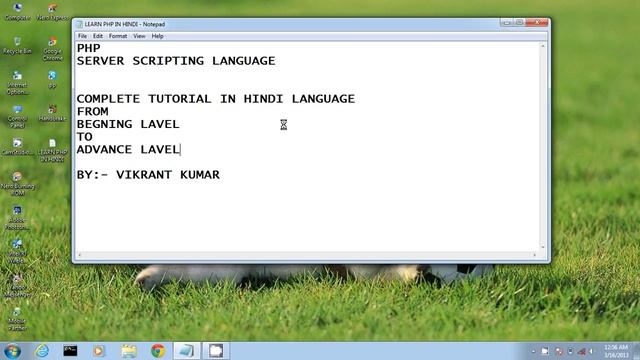Open the volume speaker tray icon

[x=591, y=351]
